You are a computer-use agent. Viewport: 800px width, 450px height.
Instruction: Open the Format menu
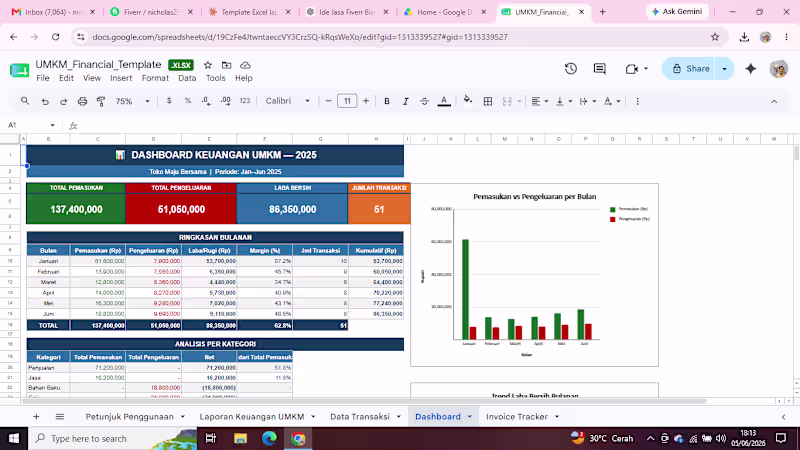[x=155, y=78]
